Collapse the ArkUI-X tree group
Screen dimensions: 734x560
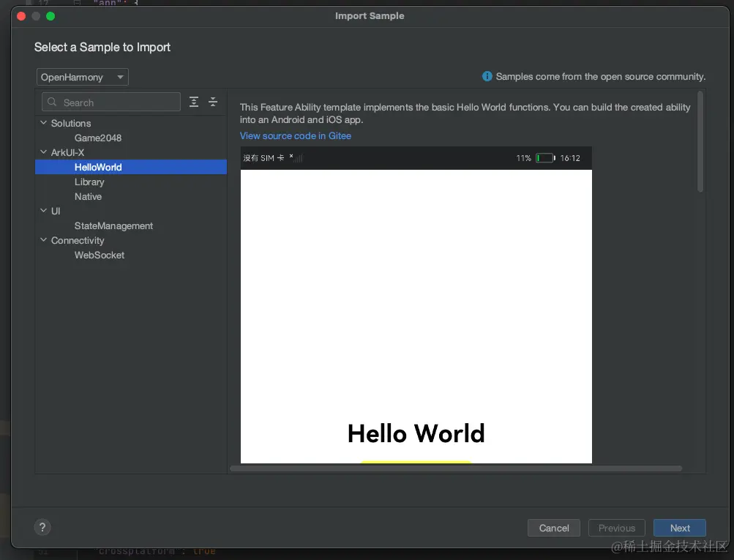43,152
